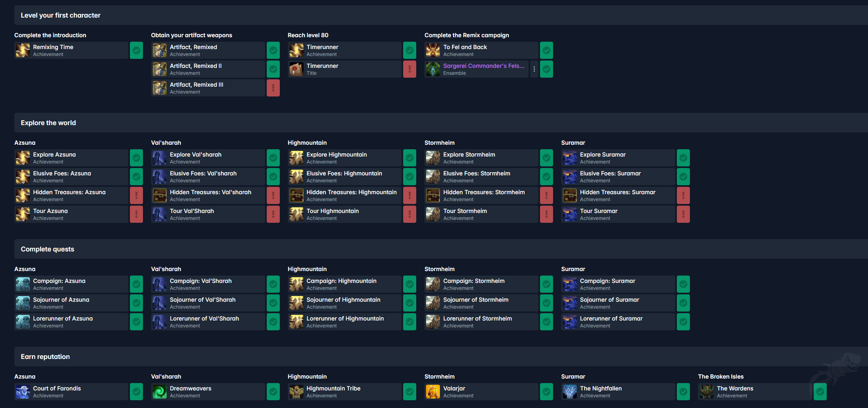Click the Valarjar reputation icon
Screen dimensions: 868x408
[433, 392]
